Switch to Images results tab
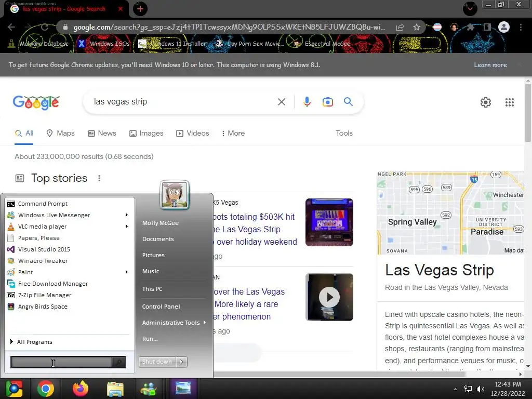 point(146,134)
